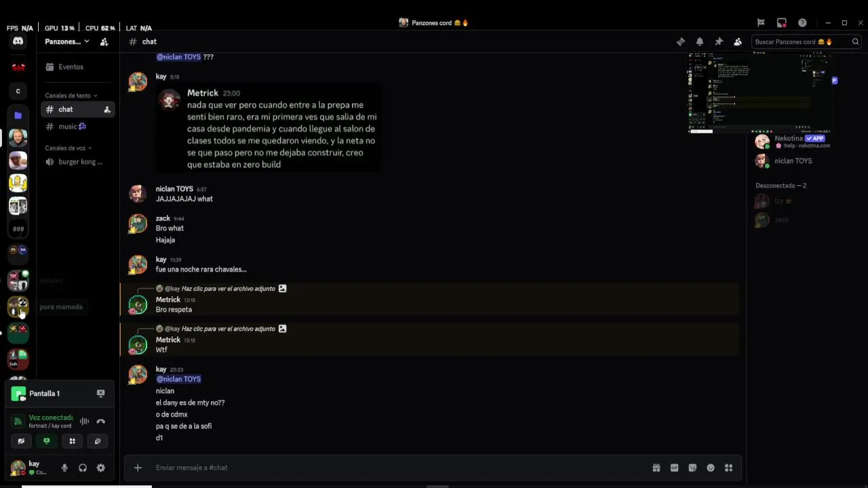Disconnect from the voice call
The height and width of the screenshot is (488, 868).
[x=101, y=422]
